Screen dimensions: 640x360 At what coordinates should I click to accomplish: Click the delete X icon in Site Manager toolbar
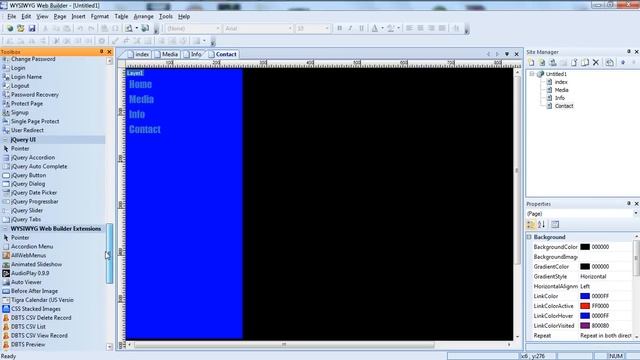(x=596, y=62)
